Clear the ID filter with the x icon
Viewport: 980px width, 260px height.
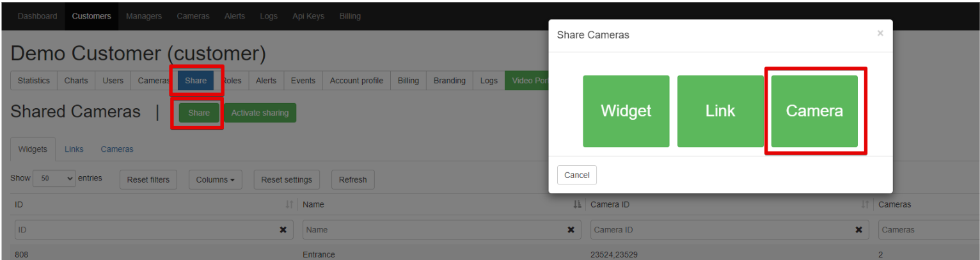(283, 229)
